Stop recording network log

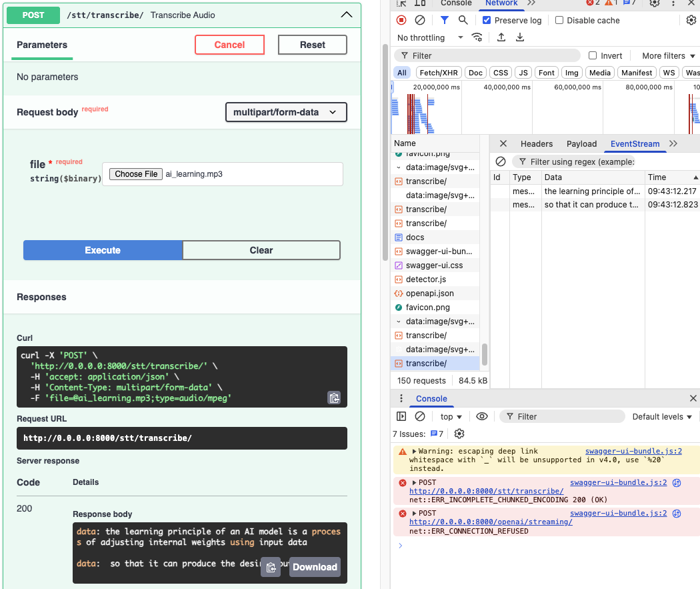click(401, 21)
